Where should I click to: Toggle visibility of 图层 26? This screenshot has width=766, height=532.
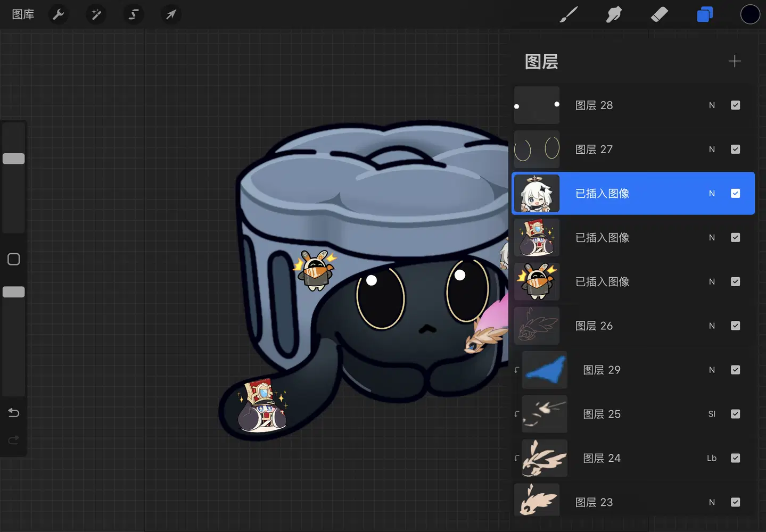click(735, 326)
